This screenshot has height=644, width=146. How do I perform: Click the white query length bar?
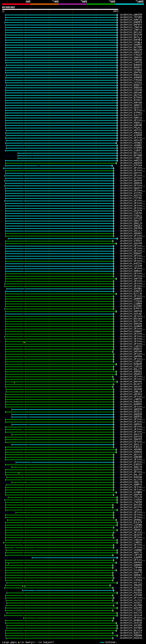(x=60, y=9)
